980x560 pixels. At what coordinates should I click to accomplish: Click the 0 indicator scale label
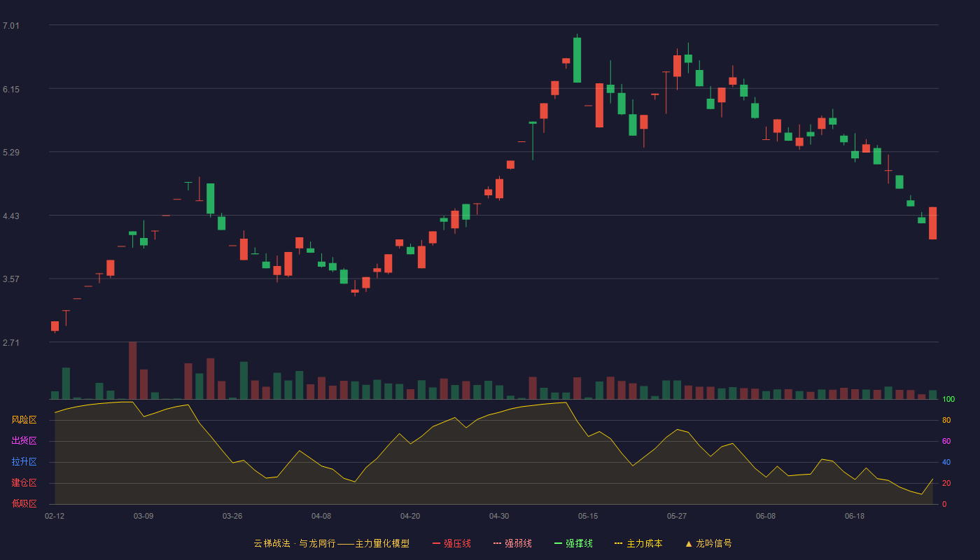pos(944,504)
